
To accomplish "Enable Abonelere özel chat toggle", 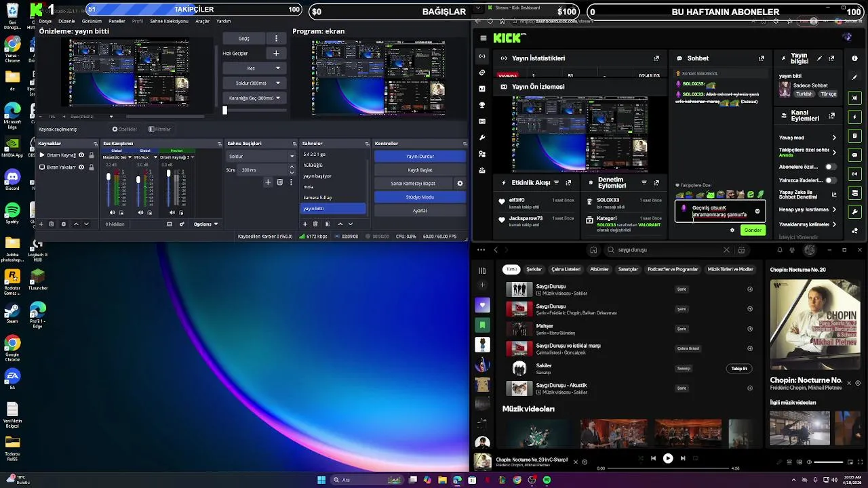I will (830, 167).
